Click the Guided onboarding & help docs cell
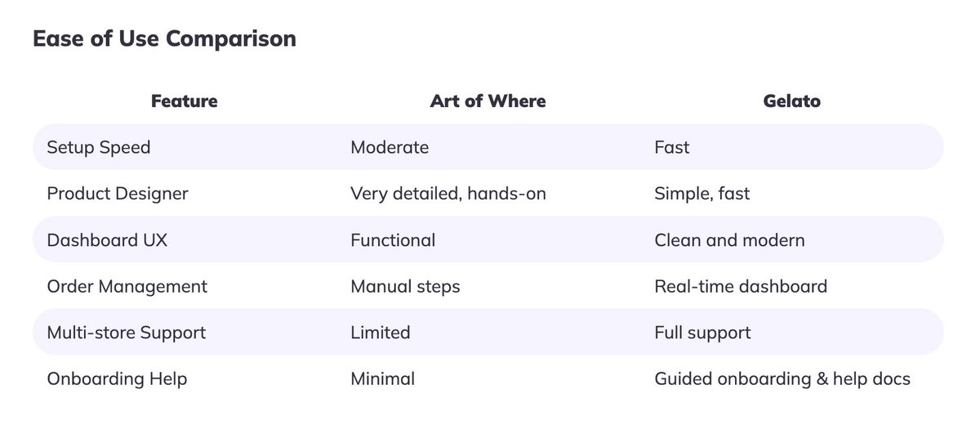Viewport: 980px width, 425px height. pyautogui.click(x=782, y=379)
